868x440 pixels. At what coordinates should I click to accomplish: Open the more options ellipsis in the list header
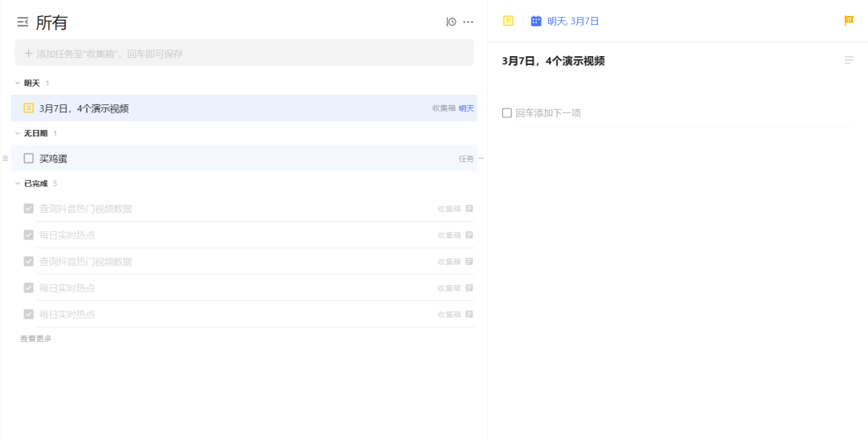click(x=469, y=22)
